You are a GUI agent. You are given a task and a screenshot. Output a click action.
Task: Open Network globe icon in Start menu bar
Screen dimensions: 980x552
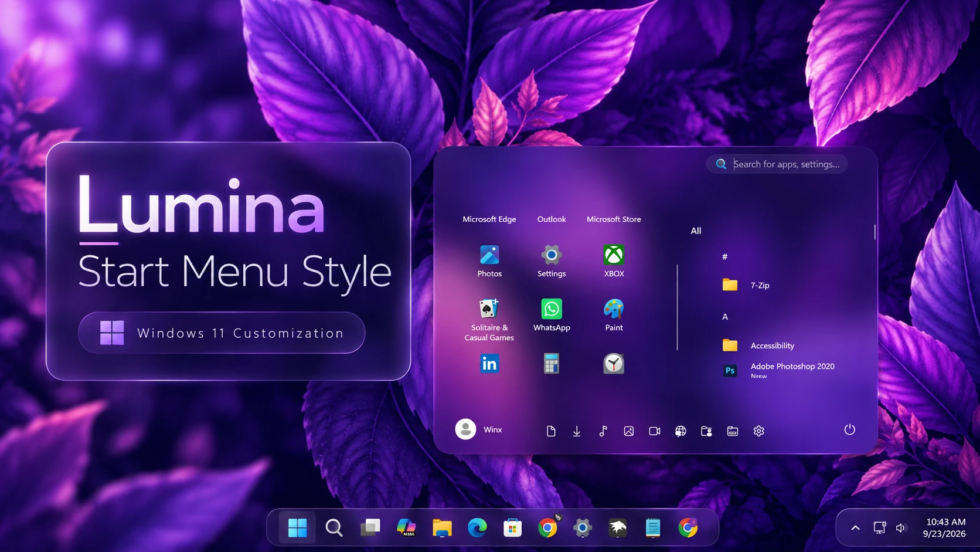coord(680,431)
